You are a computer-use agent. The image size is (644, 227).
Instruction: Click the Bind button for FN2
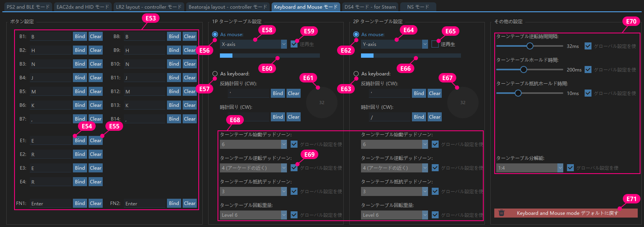(174, 203)
